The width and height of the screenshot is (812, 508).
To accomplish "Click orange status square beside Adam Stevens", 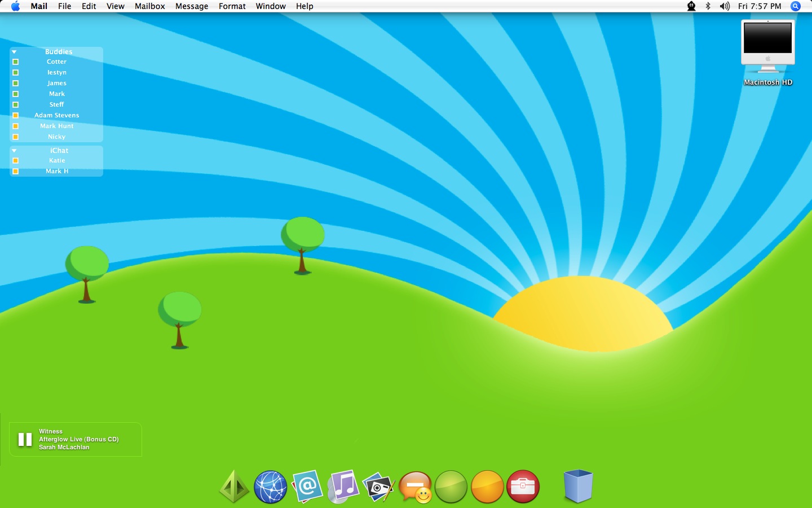I will 16,115.
